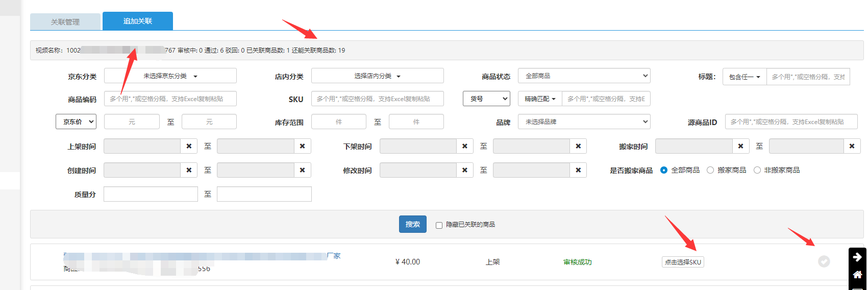Check the 隐藏已关联的商品 checkbox
This screenshot has width=868, height=290.
click(x=439, y=225)
